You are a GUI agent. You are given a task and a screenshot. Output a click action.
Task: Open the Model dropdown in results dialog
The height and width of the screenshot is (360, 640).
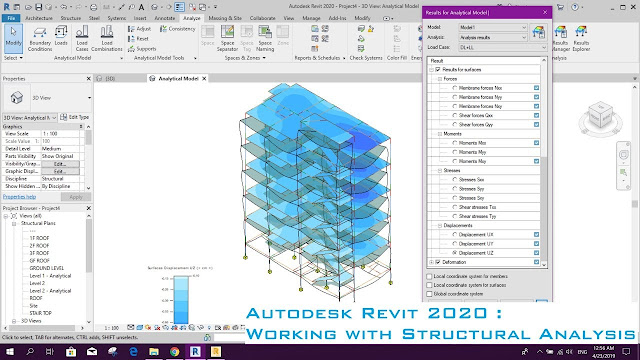(493, 27)
